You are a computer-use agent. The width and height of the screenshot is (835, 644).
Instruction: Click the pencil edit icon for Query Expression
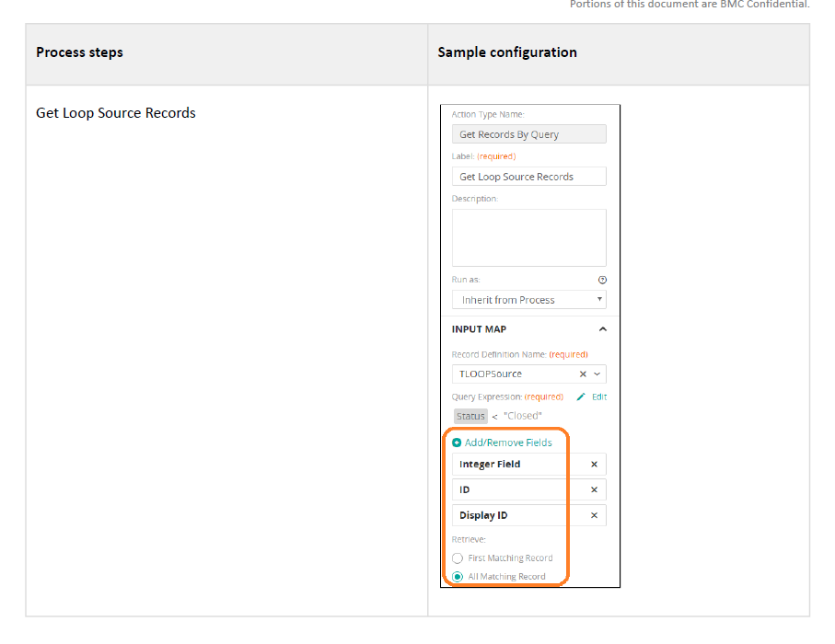point(581,397)
